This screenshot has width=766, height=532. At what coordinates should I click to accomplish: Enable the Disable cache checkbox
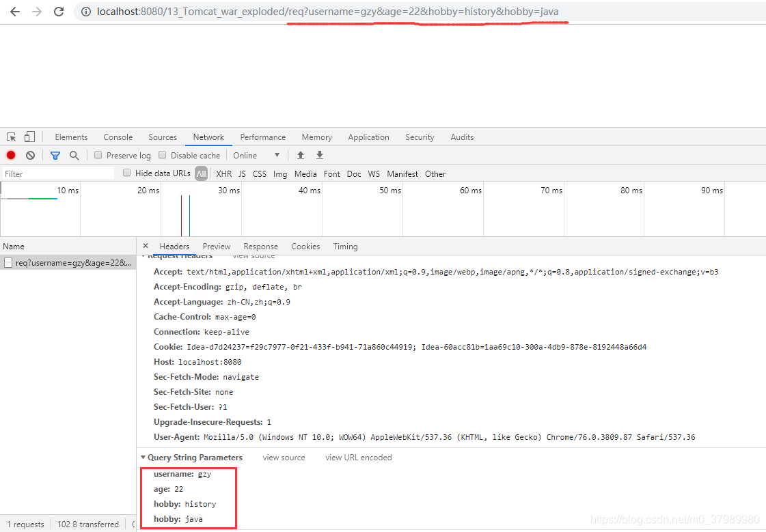tap(162, 155)
